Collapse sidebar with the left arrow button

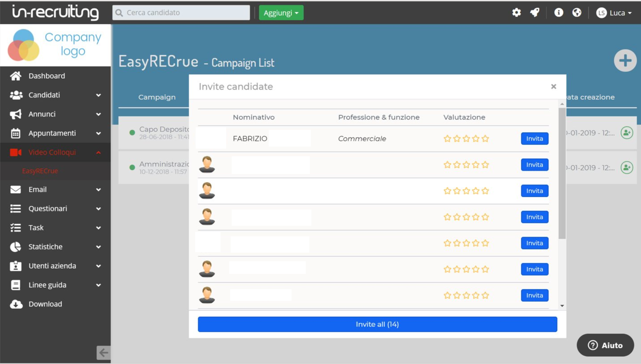(104, 353)
